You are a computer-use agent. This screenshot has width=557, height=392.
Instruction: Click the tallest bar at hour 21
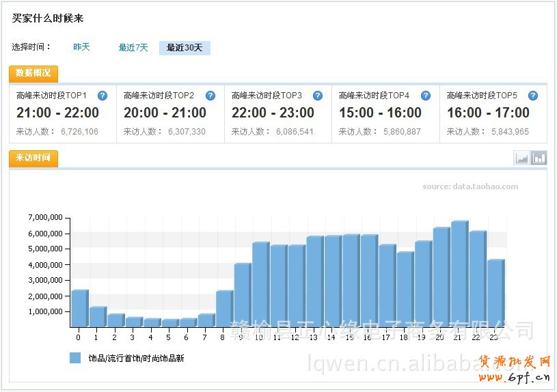click(x=459, y=275)
